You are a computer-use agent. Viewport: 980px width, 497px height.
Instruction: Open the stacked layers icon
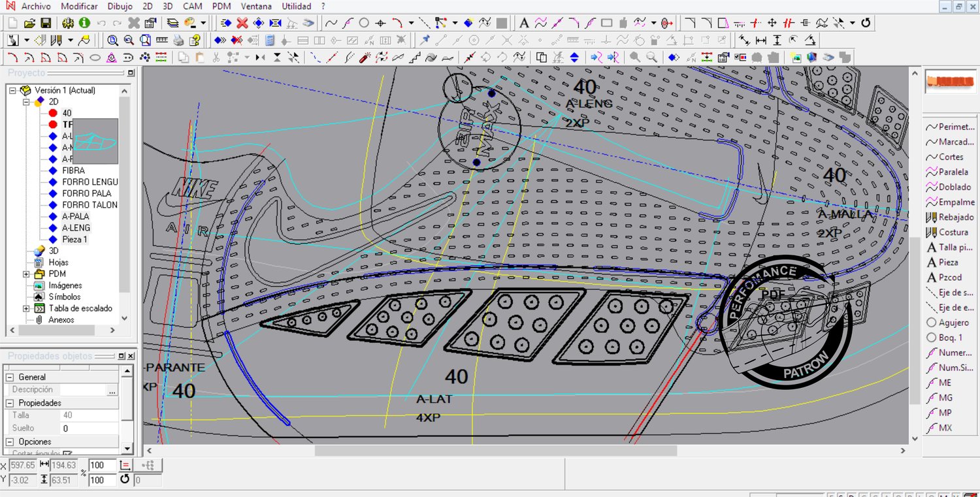point(172,23)
